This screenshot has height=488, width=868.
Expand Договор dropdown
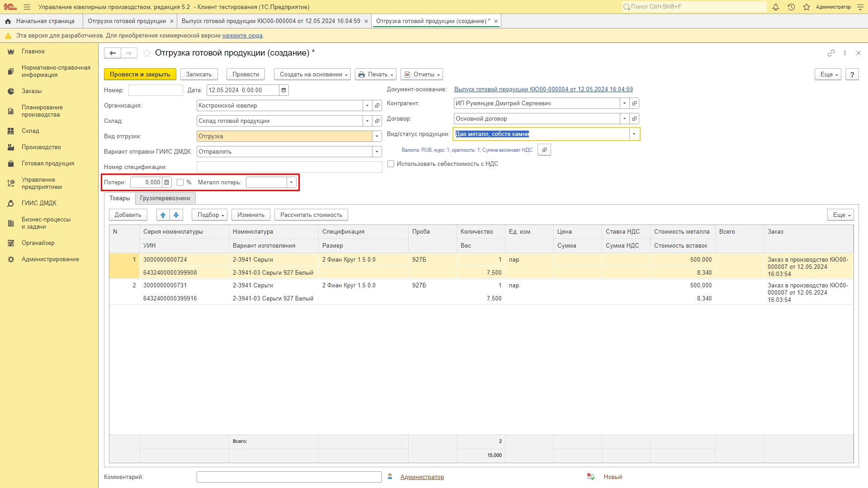pyautogui.click(x=625, y=119)
